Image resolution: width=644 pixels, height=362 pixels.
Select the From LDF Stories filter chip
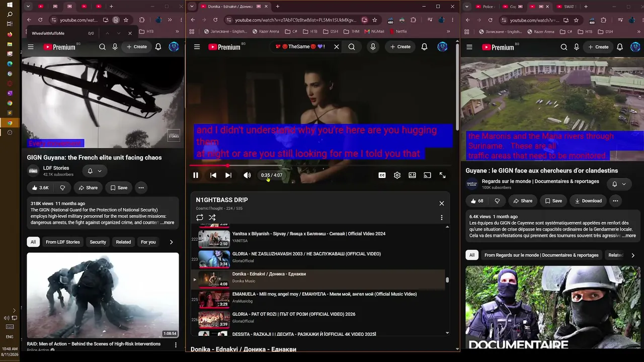click(x=63, y=242)
